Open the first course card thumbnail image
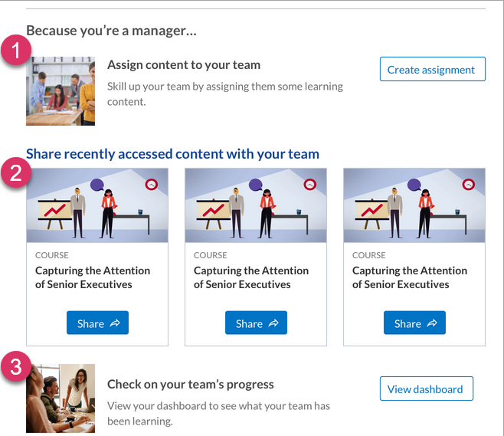Image resolution: width=504 pixels, height=436 pixels. 97,205
